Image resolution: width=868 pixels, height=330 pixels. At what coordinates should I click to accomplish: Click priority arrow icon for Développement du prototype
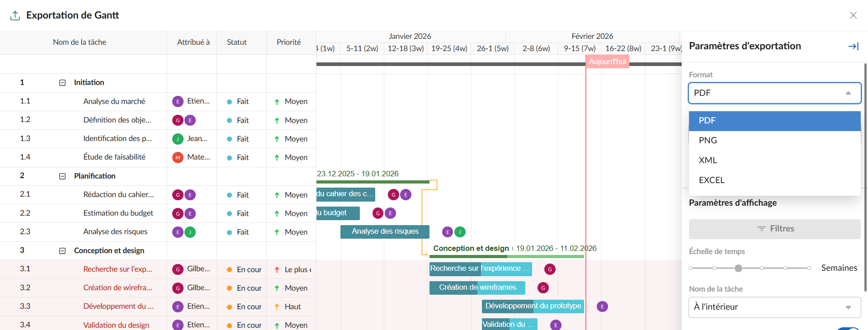(x=277, y=307)
